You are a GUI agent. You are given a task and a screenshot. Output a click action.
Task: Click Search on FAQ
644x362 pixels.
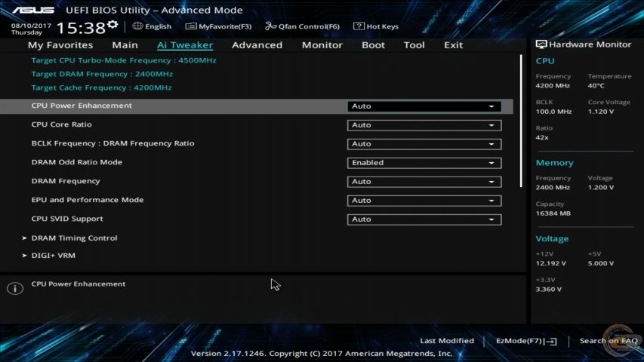609,341
